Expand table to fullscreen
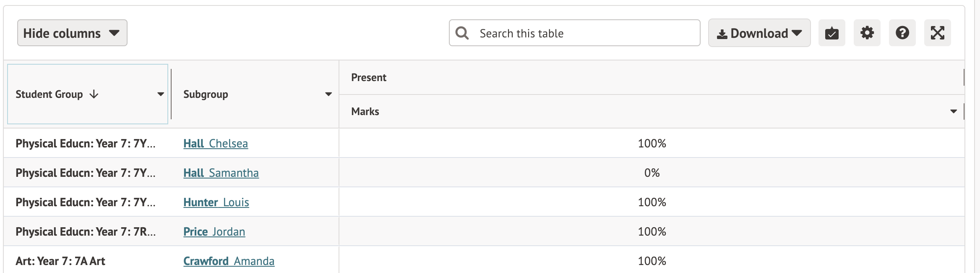980x273 pixels. (x=937, y=33)
